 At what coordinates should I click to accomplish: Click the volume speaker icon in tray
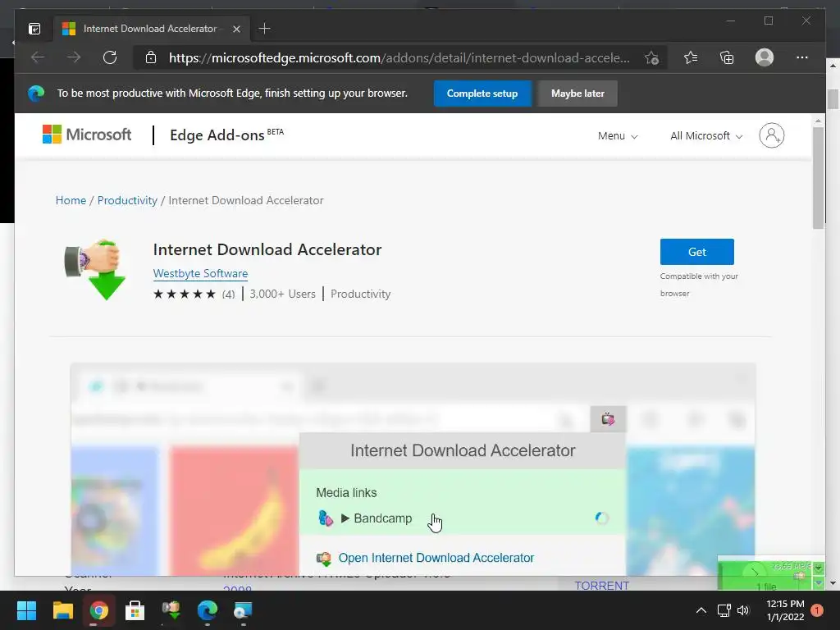point(743,610)
